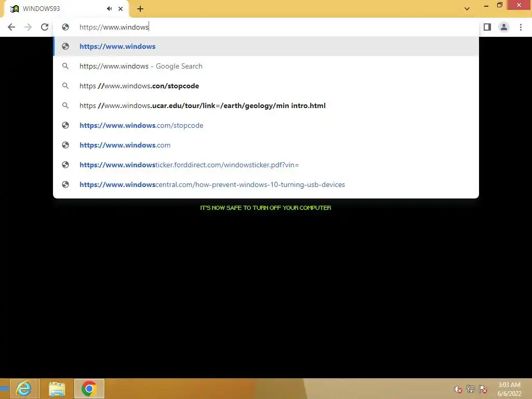Open the windowsticker.forddirect.com URL suggestion

point(266,165)
